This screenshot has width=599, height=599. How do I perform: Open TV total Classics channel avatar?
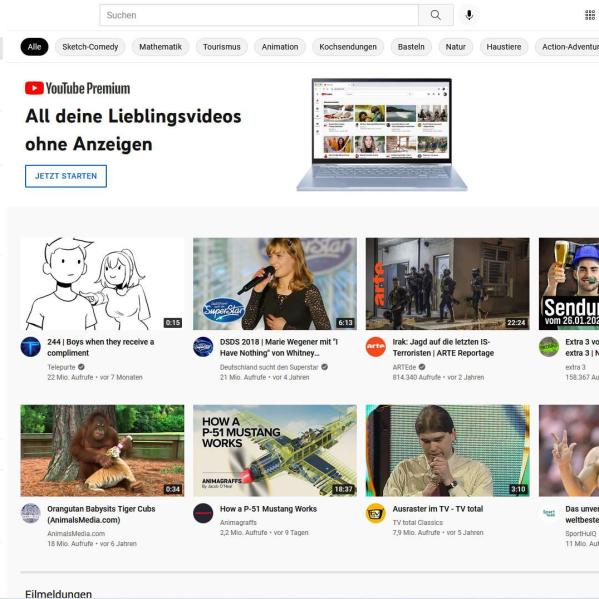pos(376,513)
